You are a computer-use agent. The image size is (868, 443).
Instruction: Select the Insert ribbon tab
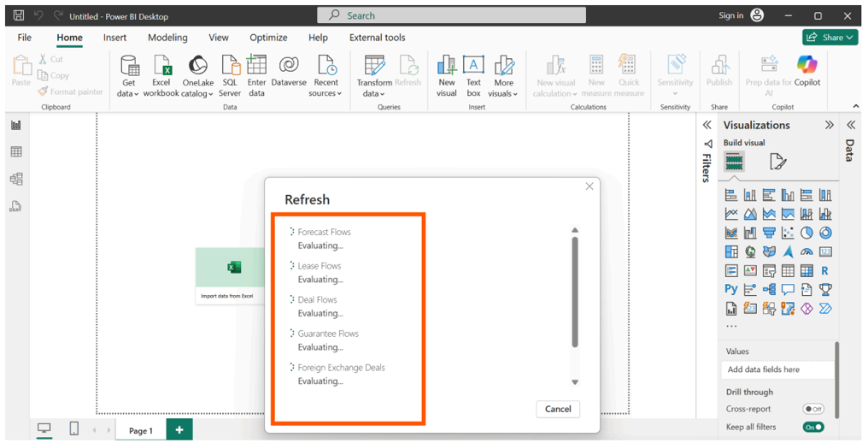[114, 38]
